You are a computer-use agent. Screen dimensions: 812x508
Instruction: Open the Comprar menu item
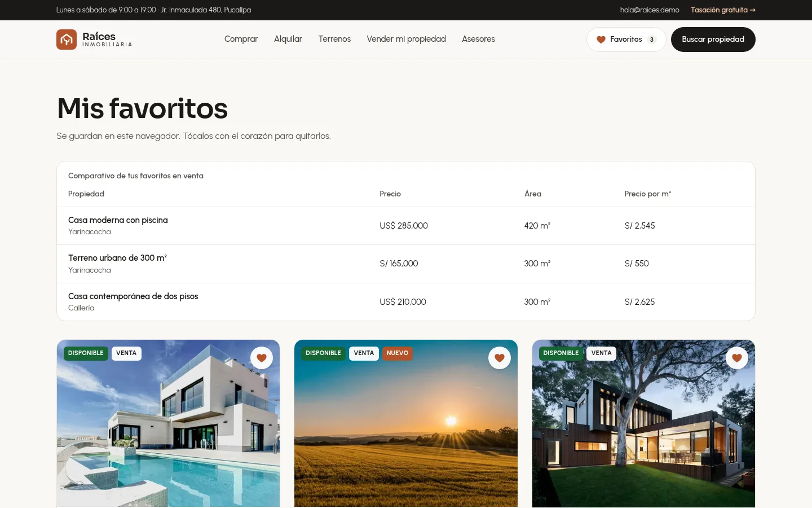(x=241, y=39)
